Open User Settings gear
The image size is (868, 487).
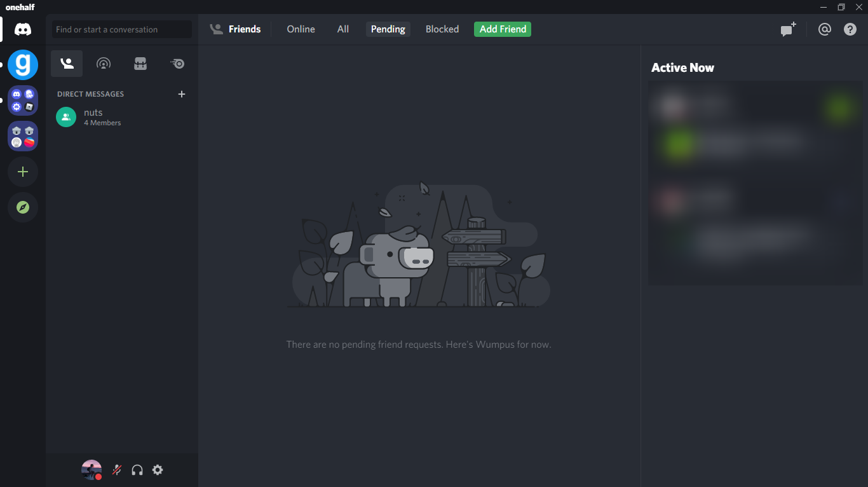pos(158,470)
